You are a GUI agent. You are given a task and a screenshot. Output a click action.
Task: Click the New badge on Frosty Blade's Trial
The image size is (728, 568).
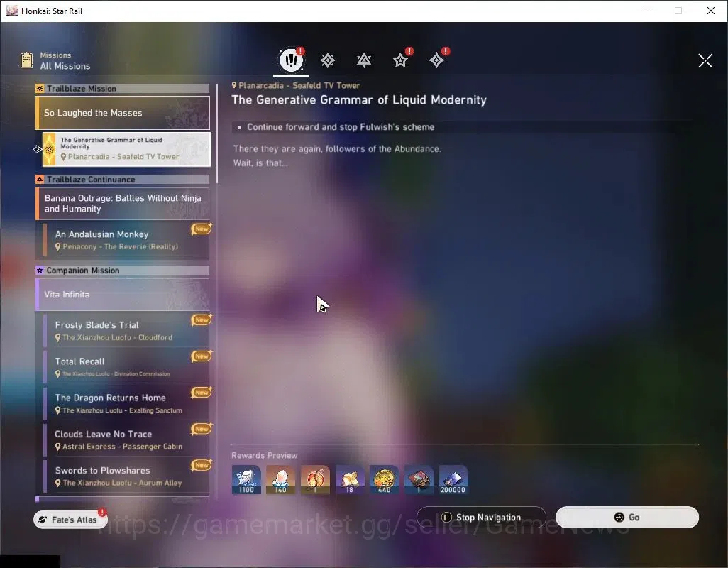click(x=202, y=319)
